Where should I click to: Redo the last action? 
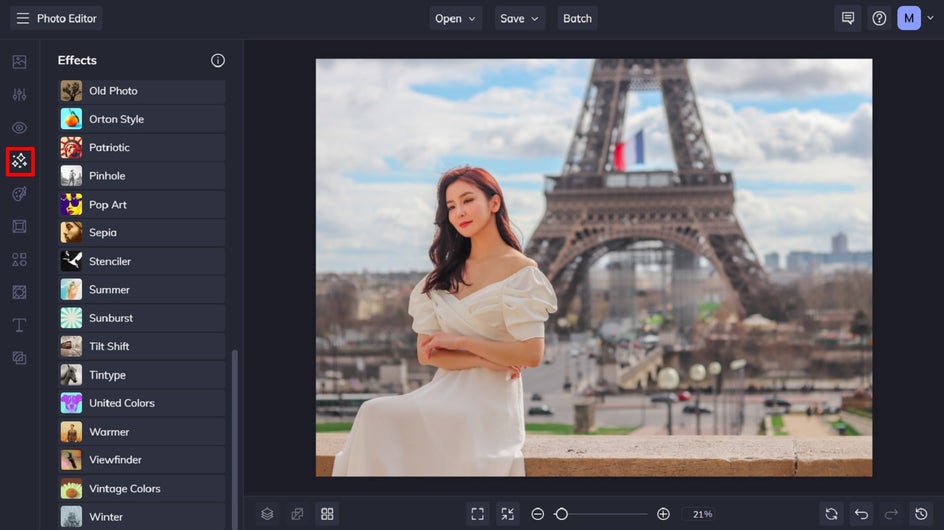point(891,514)
